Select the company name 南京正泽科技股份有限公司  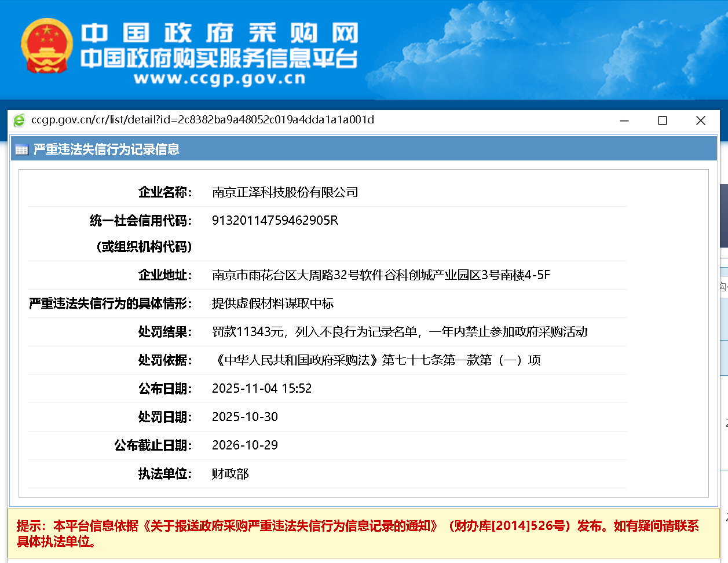point(285,192)
